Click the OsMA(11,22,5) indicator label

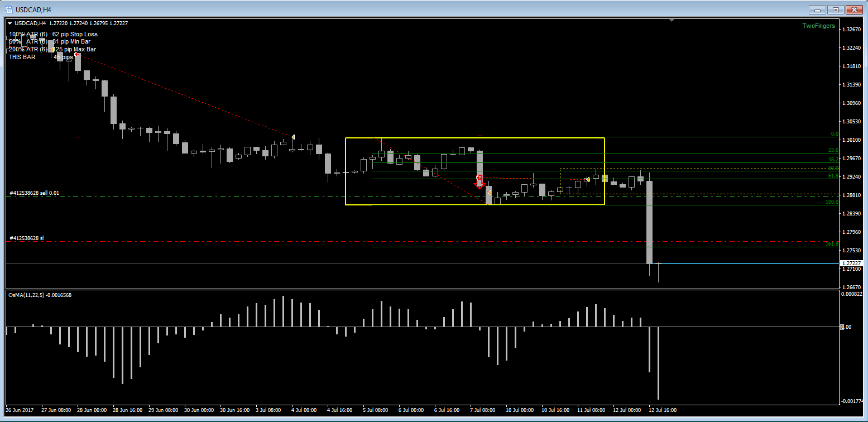point(39,295)
